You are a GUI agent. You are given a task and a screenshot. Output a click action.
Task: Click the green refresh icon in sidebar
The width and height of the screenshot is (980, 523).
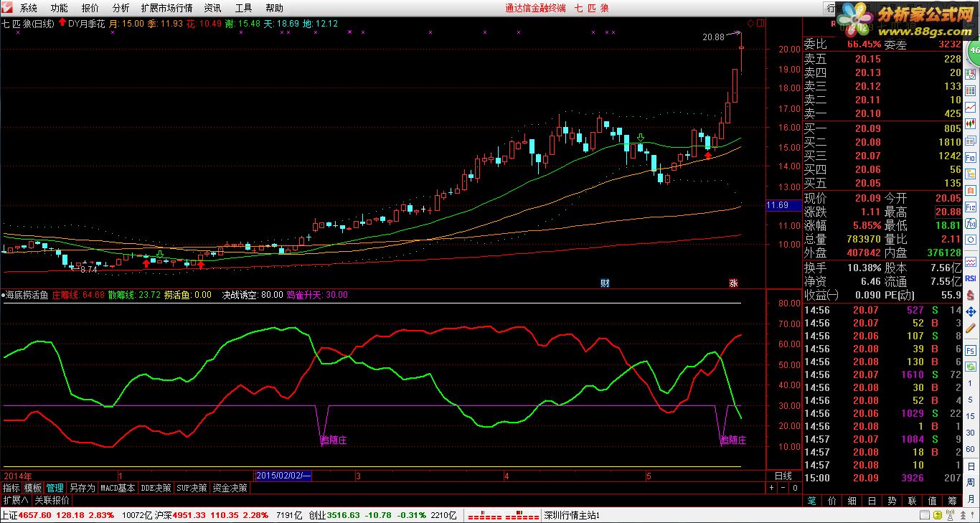tap(971, 366)
